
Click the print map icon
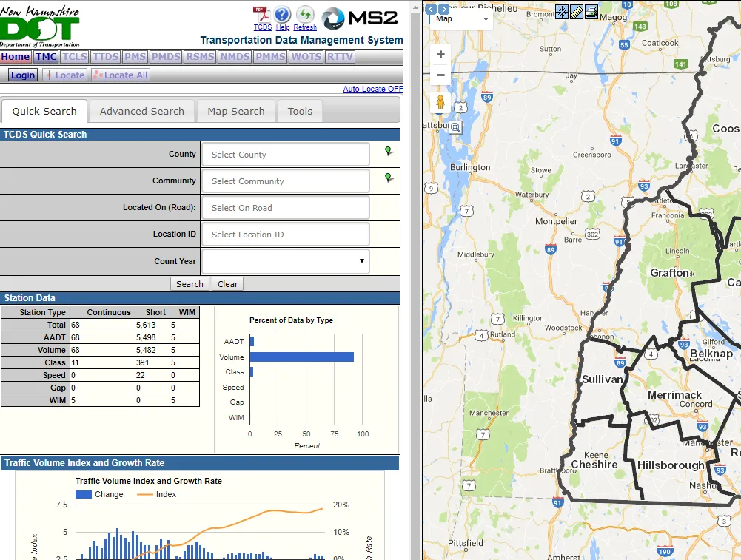[591, 12]
